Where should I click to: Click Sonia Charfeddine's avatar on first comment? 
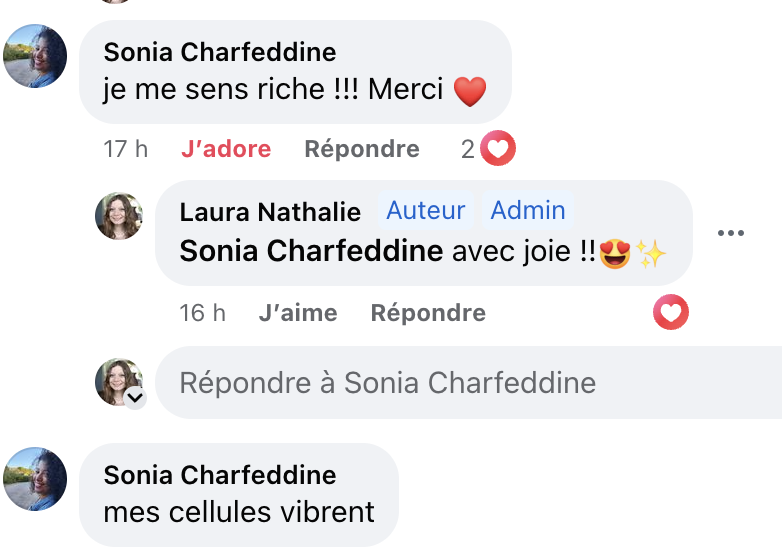(x=36, y=56)
